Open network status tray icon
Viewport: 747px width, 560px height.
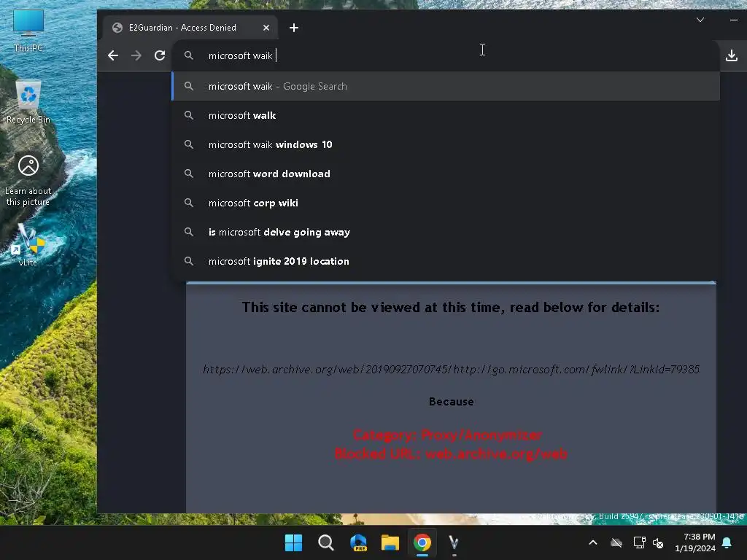(x=639, y=542)
